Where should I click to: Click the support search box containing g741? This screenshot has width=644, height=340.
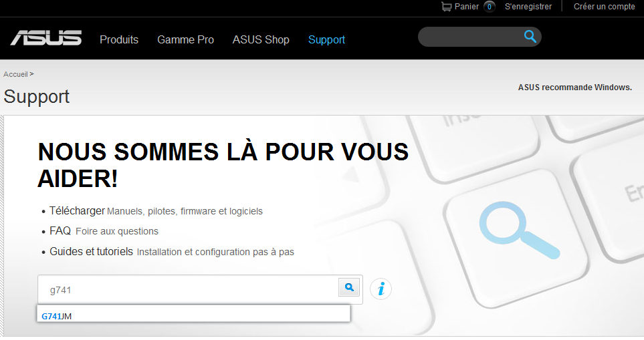187,290
